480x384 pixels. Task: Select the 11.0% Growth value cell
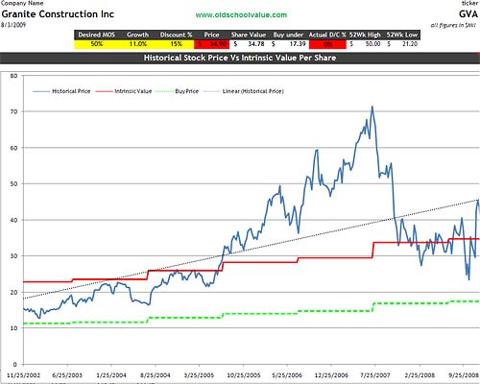[x=138, y=44]
